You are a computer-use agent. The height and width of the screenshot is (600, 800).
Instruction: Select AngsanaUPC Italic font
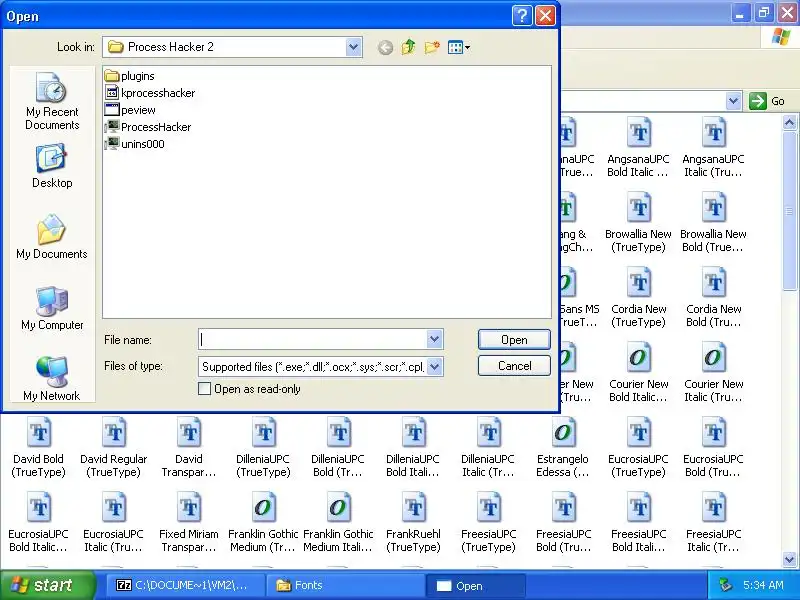(713, 147)
